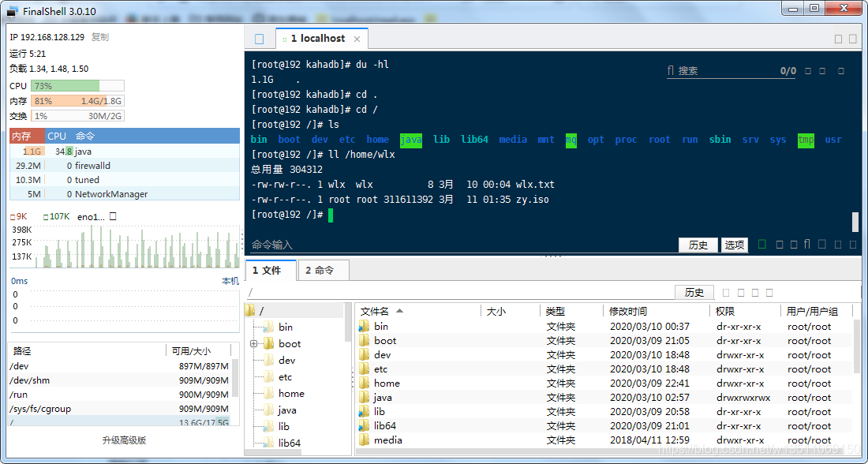
Task: Click the magnifier icon in the 搜索 bar
Action: 669,70
